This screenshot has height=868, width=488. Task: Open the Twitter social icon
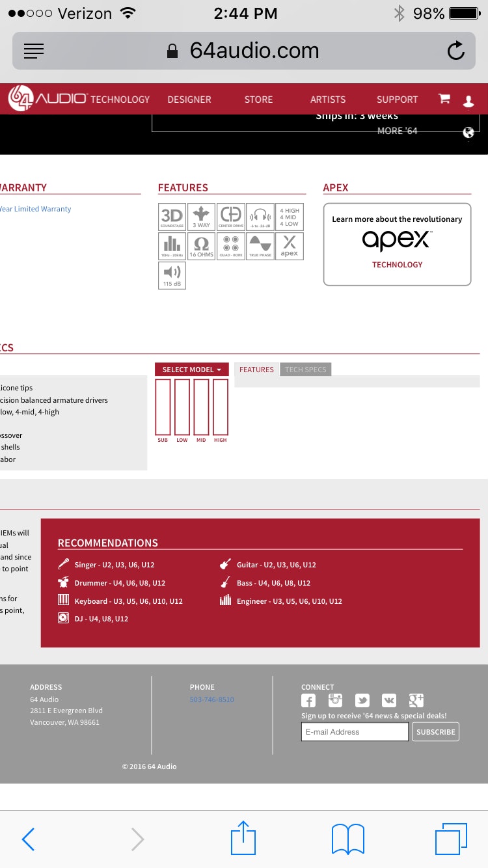pyautogui.click(x=362, y=700)
